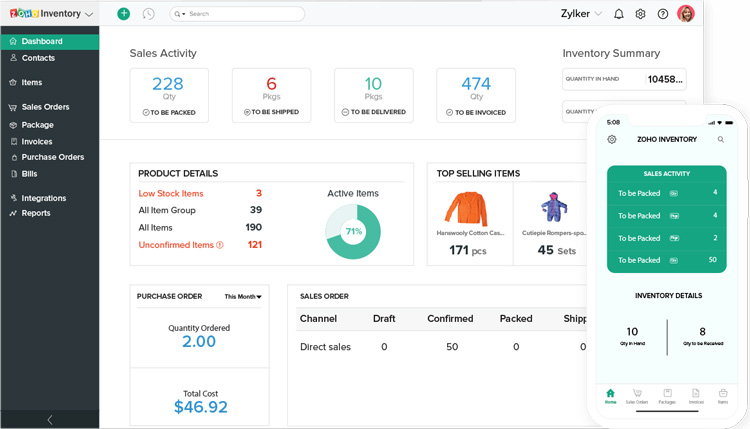Expand the Zylker organization dropdown

pos(581,14)
